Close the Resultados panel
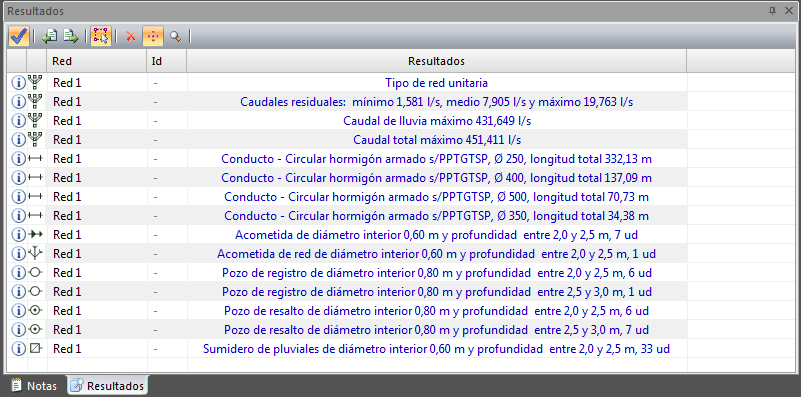The image size is (801, 397). (788, 11)
